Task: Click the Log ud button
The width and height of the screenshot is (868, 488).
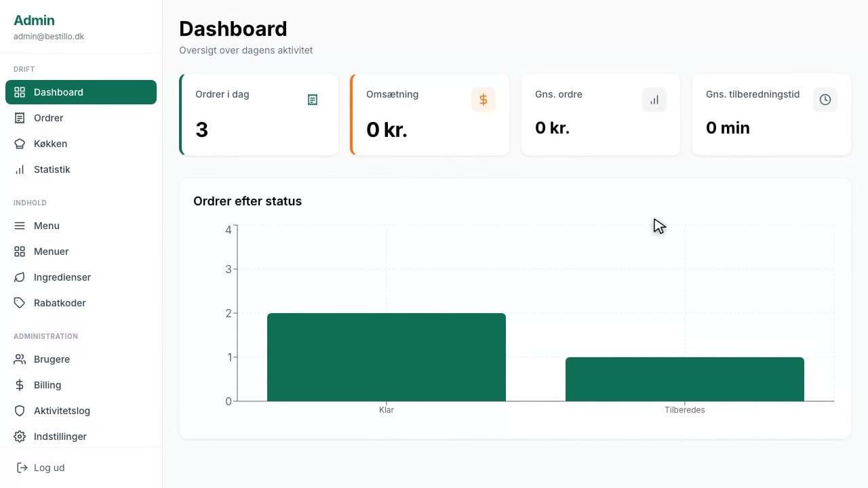Action: pos(81,468)
